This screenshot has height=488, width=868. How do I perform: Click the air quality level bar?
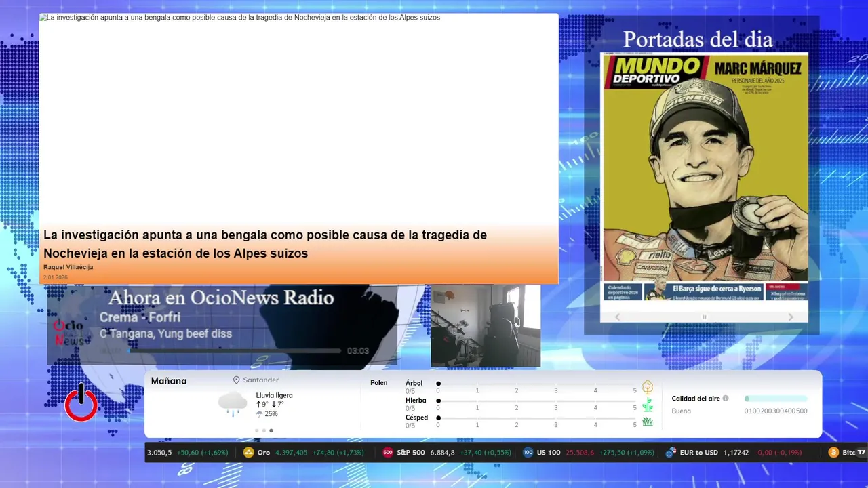pyautogui.click(x=776, y=399)
